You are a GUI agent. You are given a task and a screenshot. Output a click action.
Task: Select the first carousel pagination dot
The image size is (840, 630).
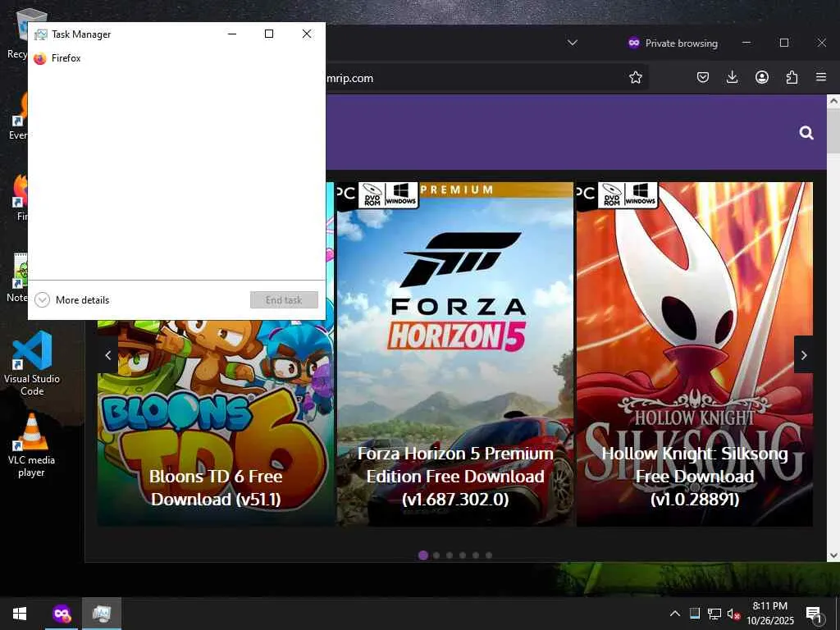point(423,555)
